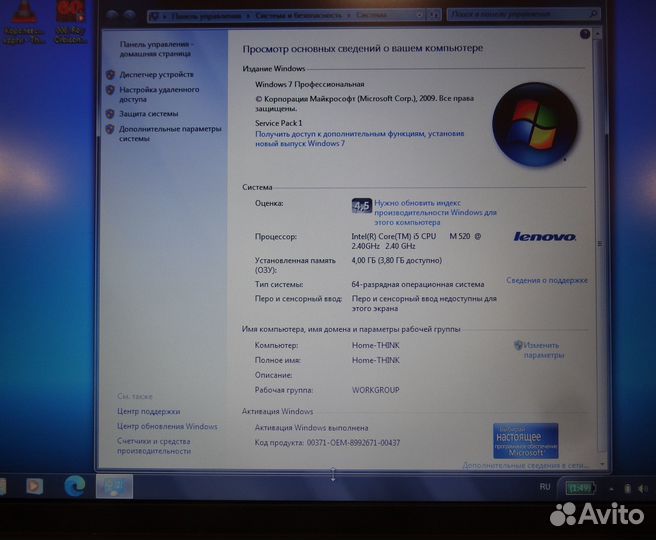The width and height of the screenshot is (656, 540).
Task: Click the active Control Panel taskbar button
Action: point(115,486)
